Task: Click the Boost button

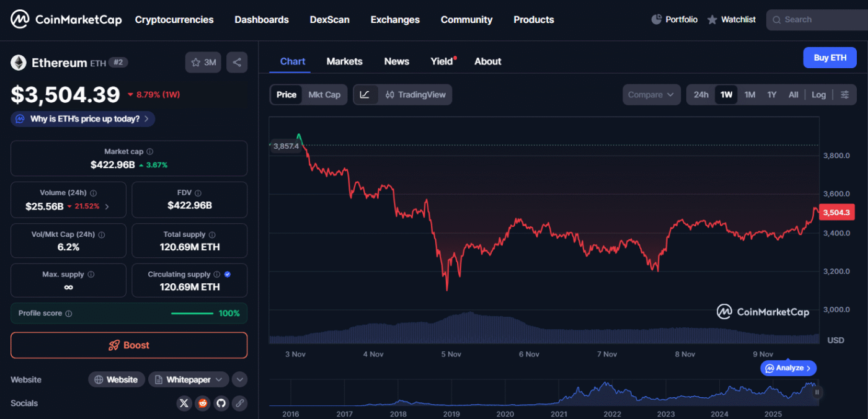Action: tap(129, 345)
